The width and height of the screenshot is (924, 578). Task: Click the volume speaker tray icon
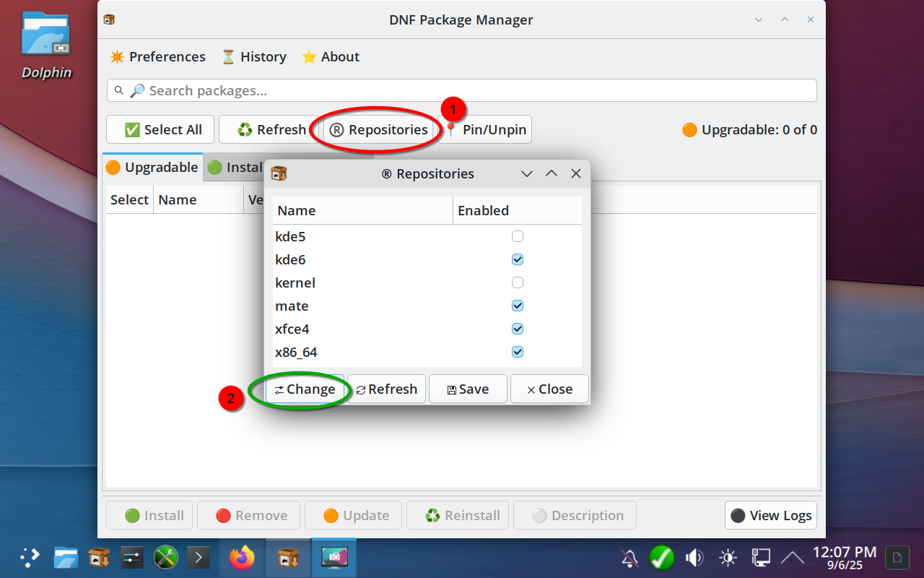click(x=694, y=558)
